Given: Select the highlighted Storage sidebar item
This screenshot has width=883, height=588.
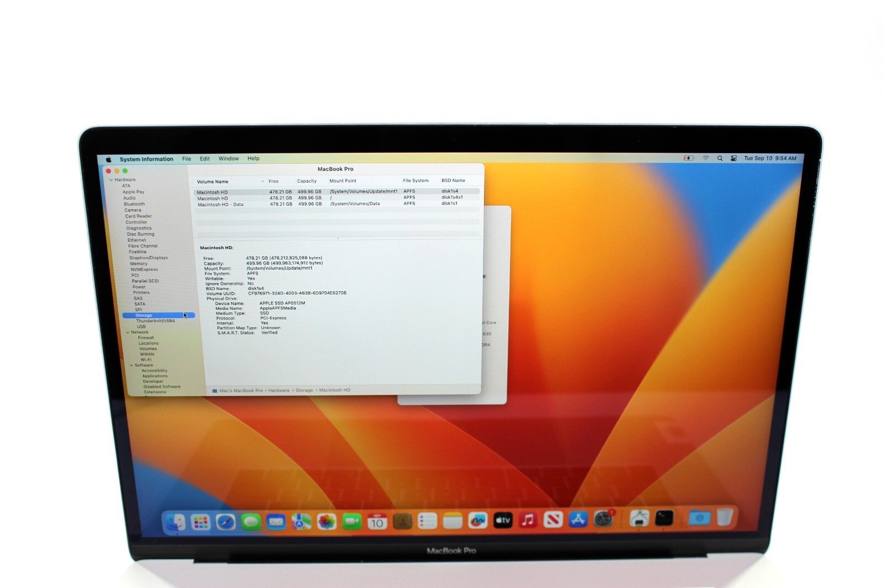Looking at the screenshot, I should coord(158,316).
